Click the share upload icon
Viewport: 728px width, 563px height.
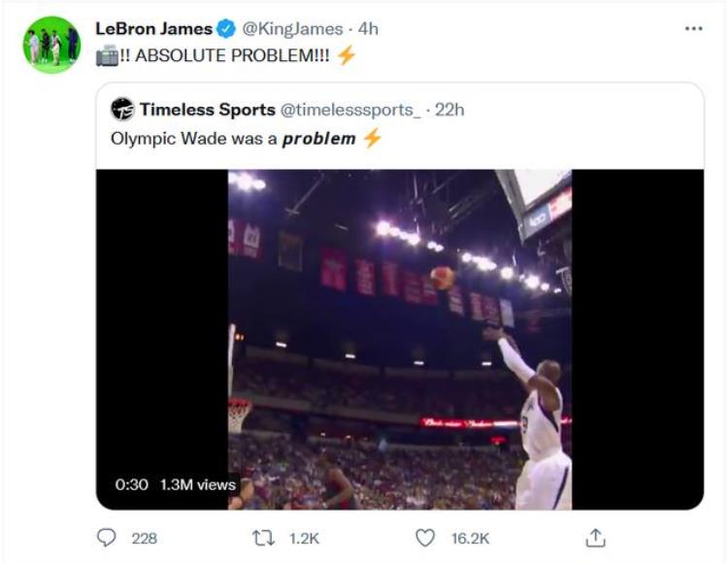[595, 538]
